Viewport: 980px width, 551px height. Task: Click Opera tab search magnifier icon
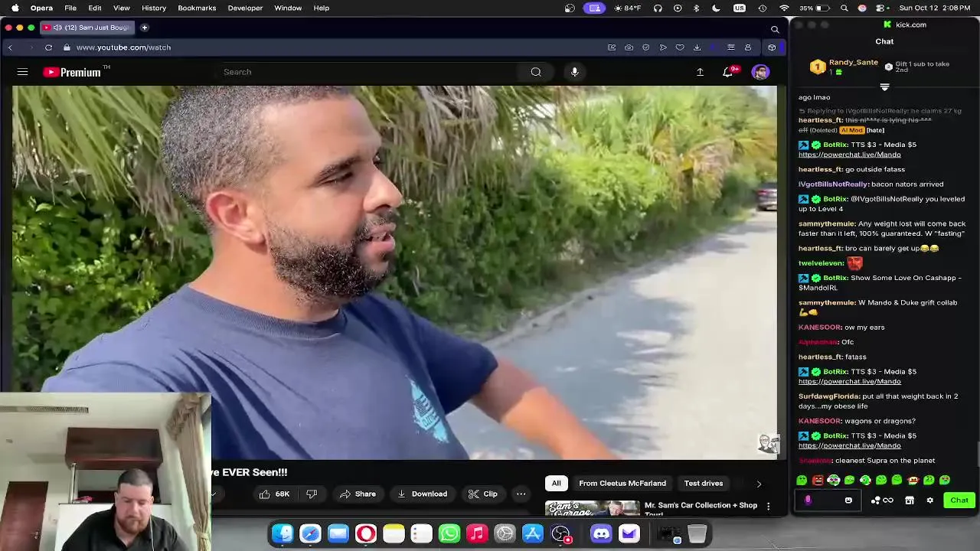point(775,29)
